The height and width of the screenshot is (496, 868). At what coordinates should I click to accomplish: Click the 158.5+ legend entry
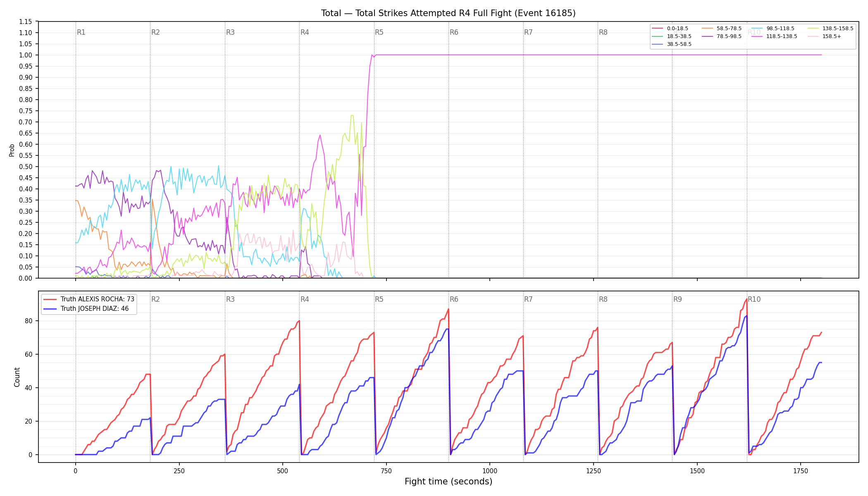coord(824,36)
